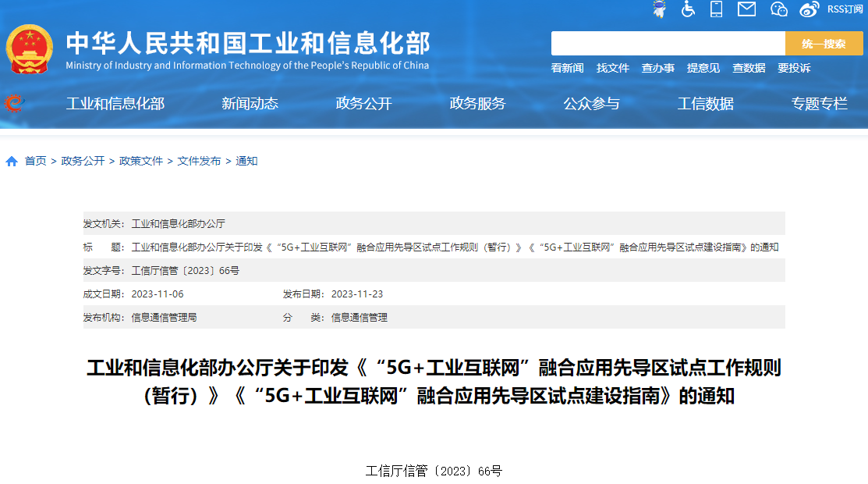Open 公众参与 navigation menu
The width and height of the screenshot is (868, 484).
[x=592, y=104]
